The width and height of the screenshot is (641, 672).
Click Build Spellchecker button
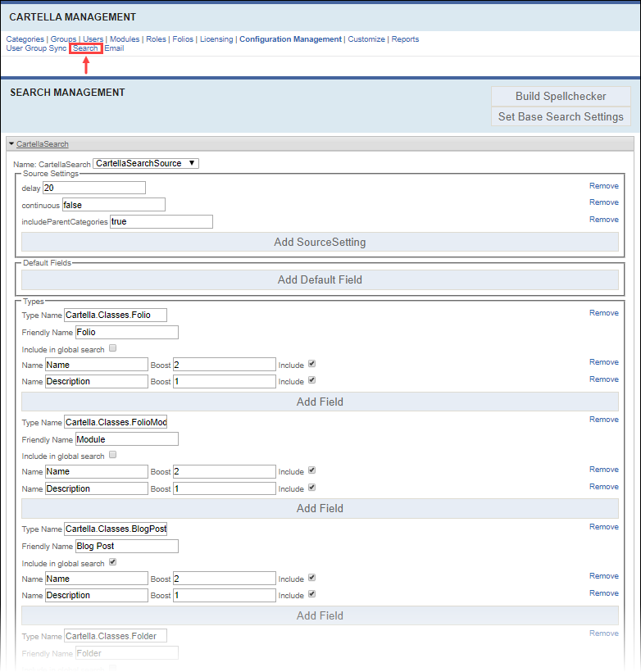pyautogui.click(x=561, y=97)
